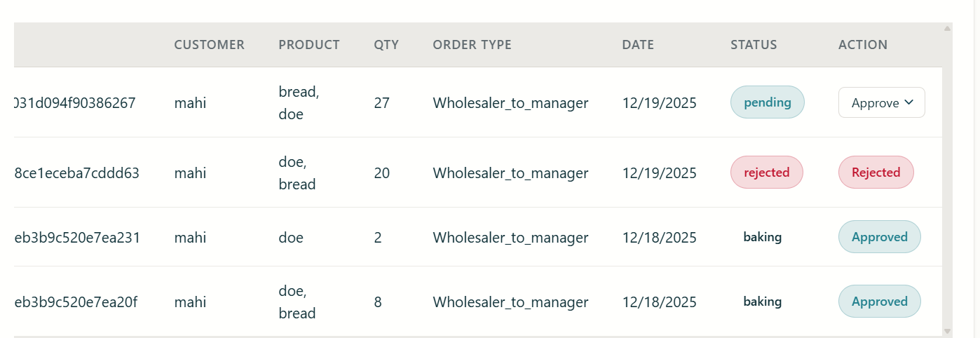Click the ACTION column header
The image size is (980, 338).
click(x=862, y=45)
